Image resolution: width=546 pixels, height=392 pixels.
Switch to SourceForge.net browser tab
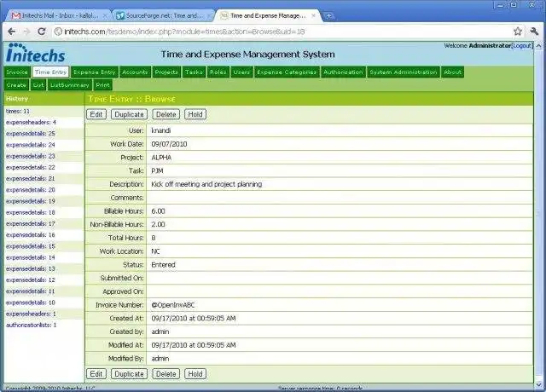[x=163, y=16]
